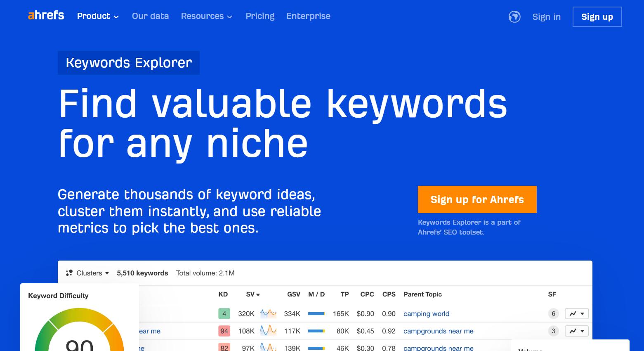Click the Clusters dots icon
This screenshot has width=644, height=351.
(69, 273)
